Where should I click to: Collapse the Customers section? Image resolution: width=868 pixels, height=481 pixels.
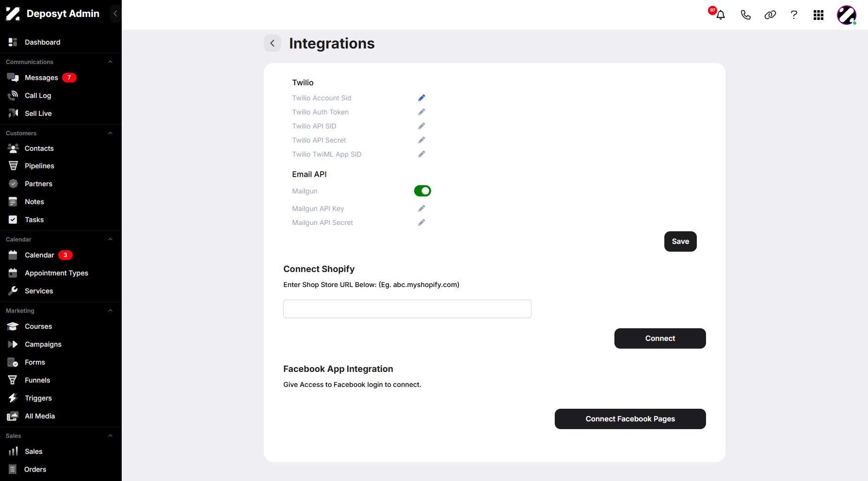[x=110, y=133]
